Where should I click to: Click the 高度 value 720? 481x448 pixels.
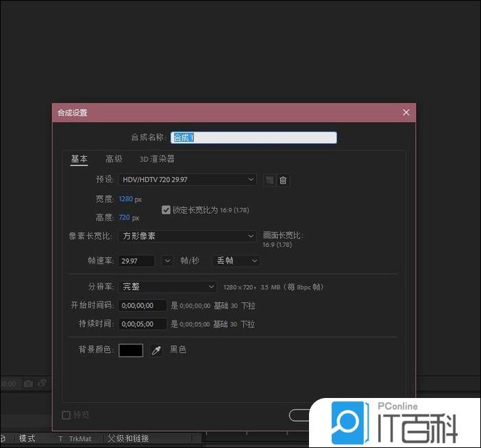(x=124, y=217)
